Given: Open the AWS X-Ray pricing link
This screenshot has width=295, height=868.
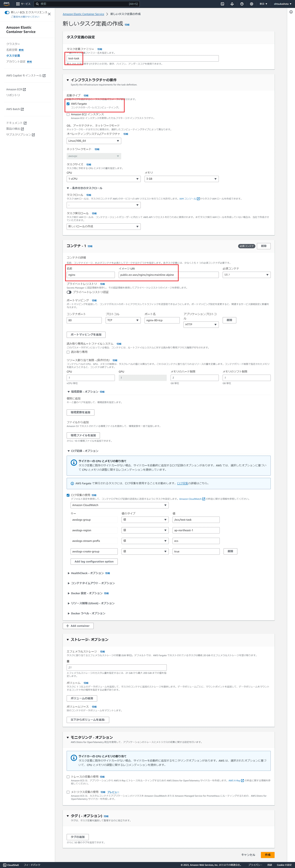Looking at the screenshot, I should [x=236, y=780].
